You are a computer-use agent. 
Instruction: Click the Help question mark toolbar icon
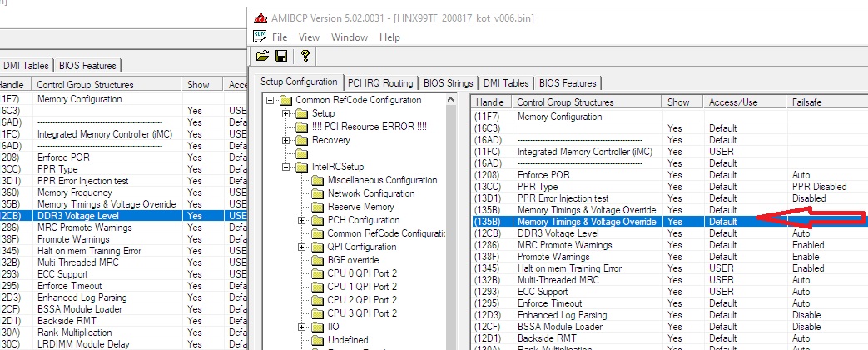pyautogui.click(x=305, y=56)
